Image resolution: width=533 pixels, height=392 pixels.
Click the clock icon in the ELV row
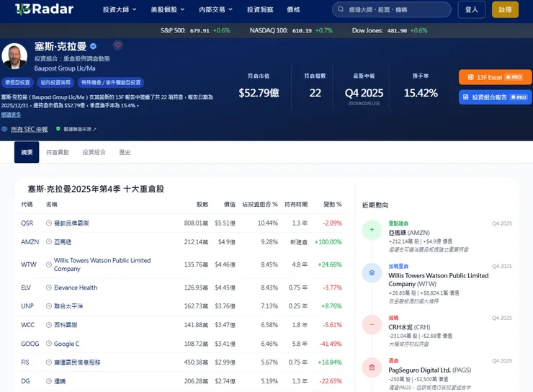click(49, 288)
